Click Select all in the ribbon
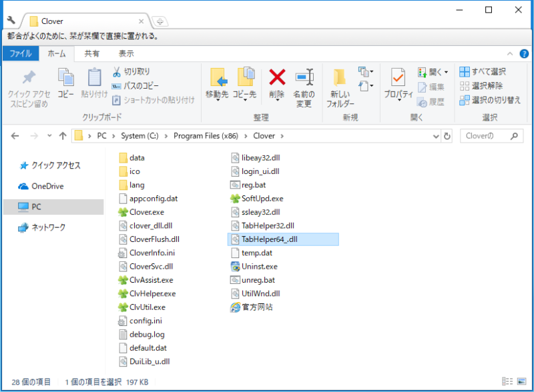Image resolution: width=534 pixels, height=392 pixels. click(482, 71)
